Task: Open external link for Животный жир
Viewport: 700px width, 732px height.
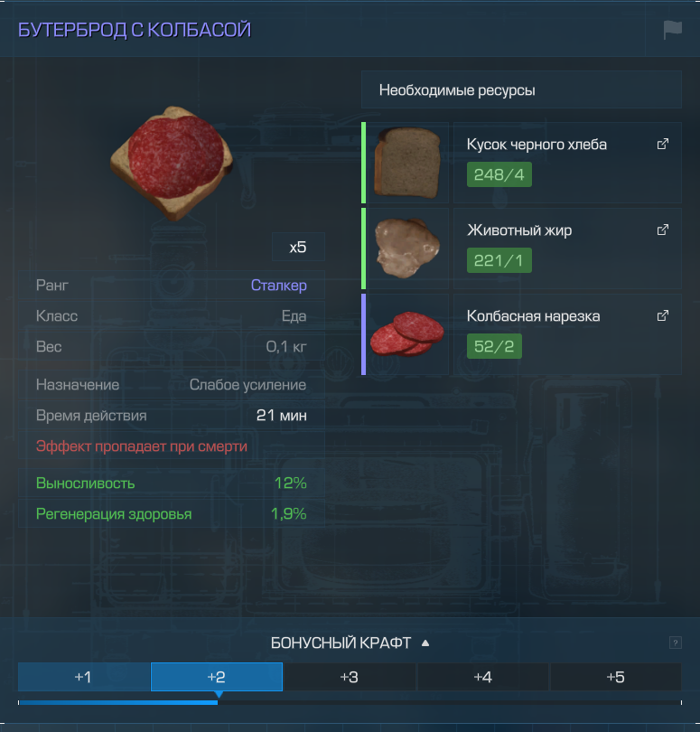Action: [x=663, y=230]
